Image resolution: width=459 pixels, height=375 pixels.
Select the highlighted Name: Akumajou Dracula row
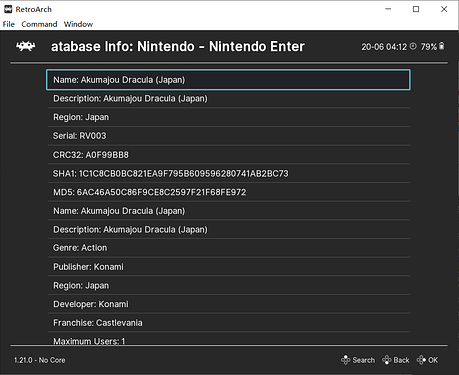[x=228, y=80]
